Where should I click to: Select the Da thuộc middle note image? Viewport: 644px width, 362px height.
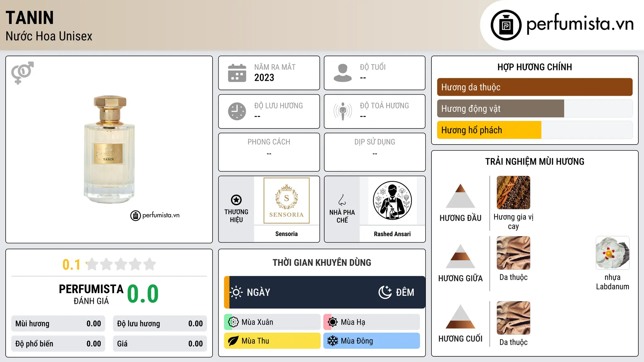point(514,253)
